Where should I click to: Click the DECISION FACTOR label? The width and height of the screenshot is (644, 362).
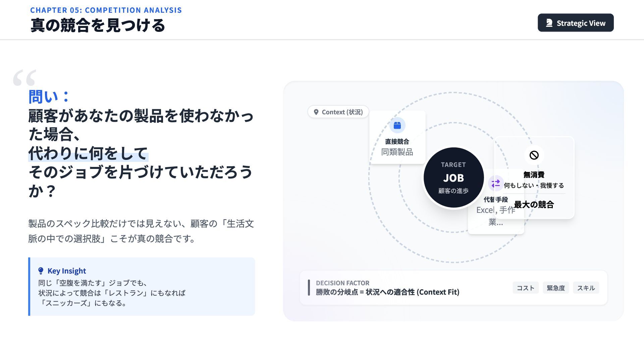342,283
